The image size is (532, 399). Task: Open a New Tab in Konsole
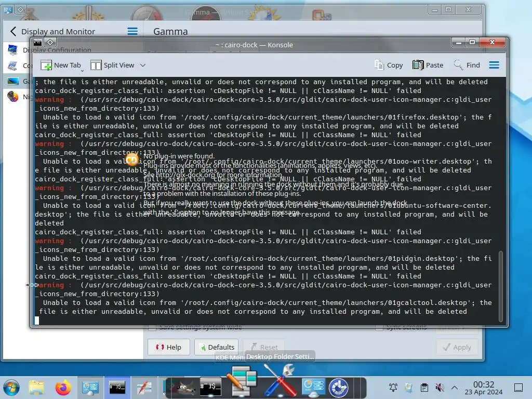pyautogui.click(x=61, y=65)
